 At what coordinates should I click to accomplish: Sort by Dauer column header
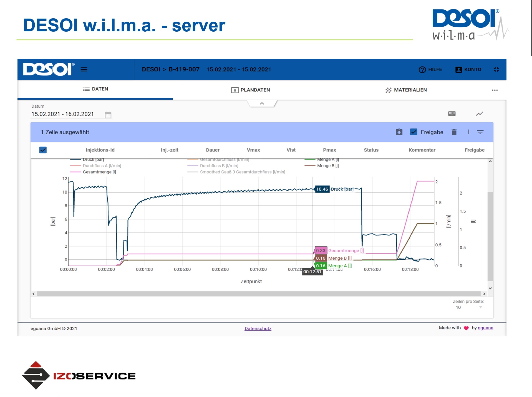pos(213,150)
